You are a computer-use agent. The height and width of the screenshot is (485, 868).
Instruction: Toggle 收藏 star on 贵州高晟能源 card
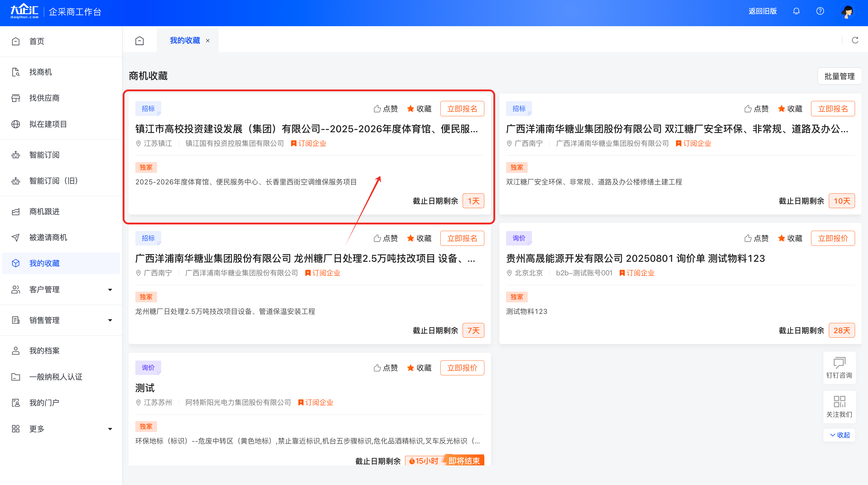[x=790, y=239]
